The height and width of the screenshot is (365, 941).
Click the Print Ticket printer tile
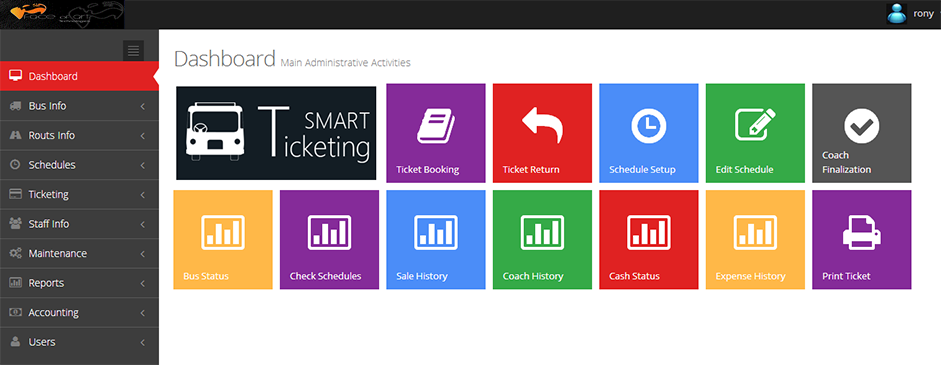(x=862, y=240)
